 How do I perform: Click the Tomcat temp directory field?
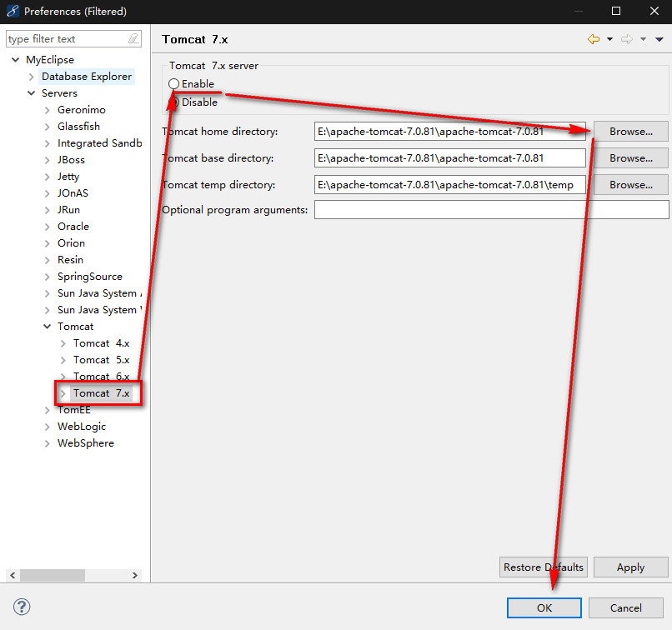click(450, 185)
